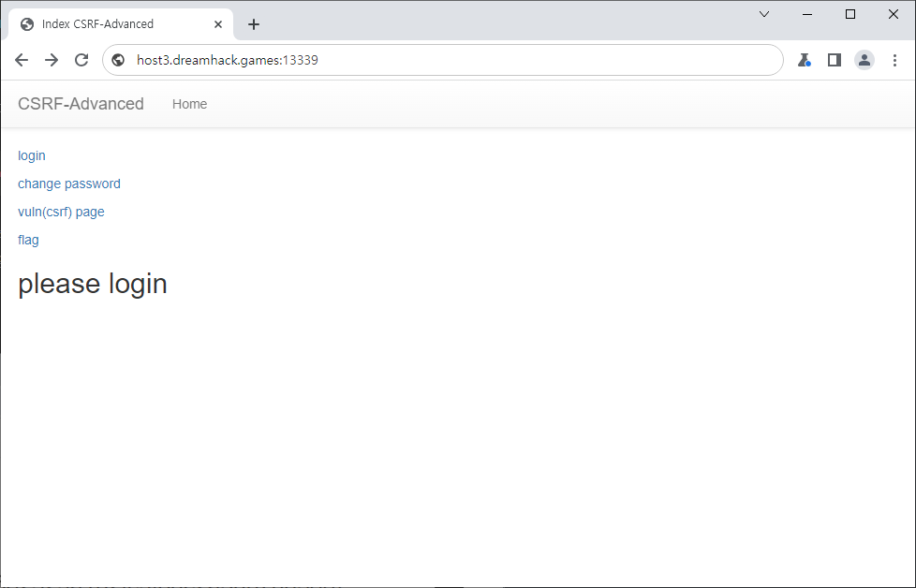Expand the tab search chevron
The width and height of the screenshot is (916, 588).
click(764, 14)
